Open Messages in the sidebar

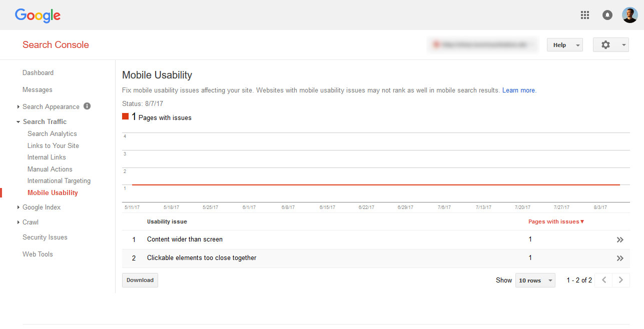[38, 89]
